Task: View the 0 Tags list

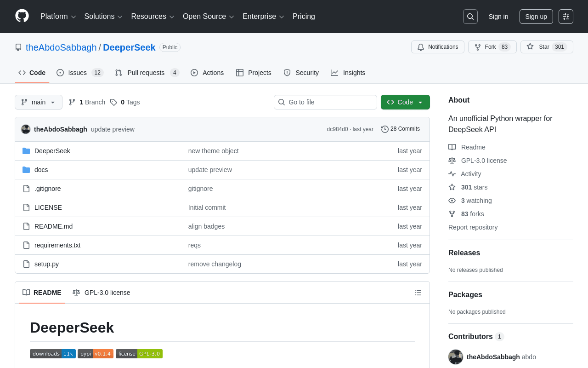Action: tap(125, 102)
